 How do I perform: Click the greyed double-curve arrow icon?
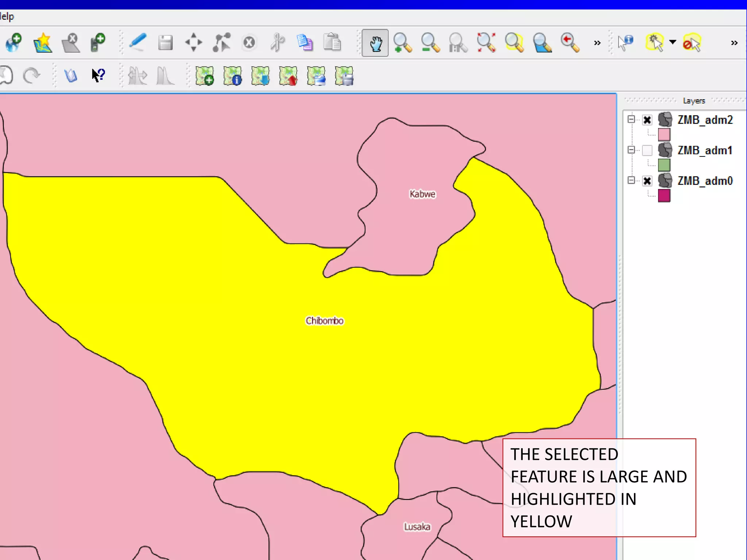[138, 76]
